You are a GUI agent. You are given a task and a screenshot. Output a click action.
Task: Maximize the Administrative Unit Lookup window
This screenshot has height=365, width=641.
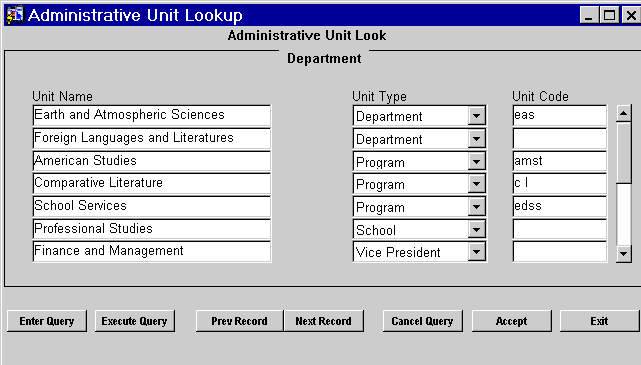pyautogui.click(x=609, y=16)
